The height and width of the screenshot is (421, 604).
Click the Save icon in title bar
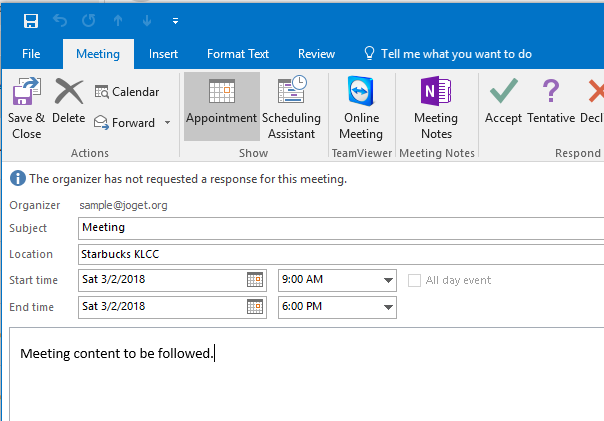point(31,20)
